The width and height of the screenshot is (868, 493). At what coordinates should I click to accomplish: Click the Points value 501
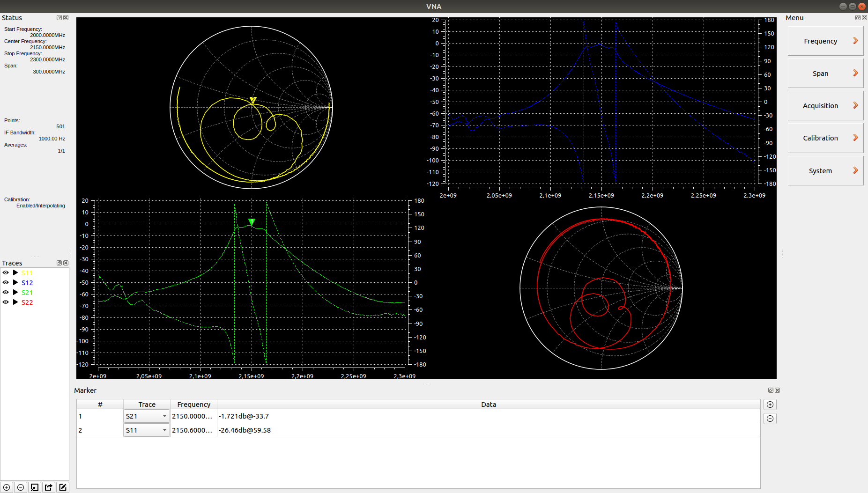[x=61, y=126]
